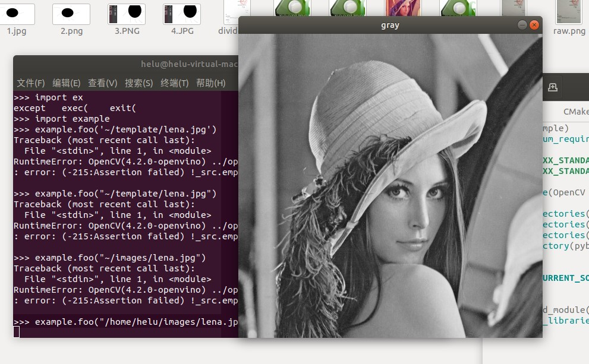Click the gray window title bar
Image resolution: width=589 pixels, height=364 pixels.
[390, 25]
